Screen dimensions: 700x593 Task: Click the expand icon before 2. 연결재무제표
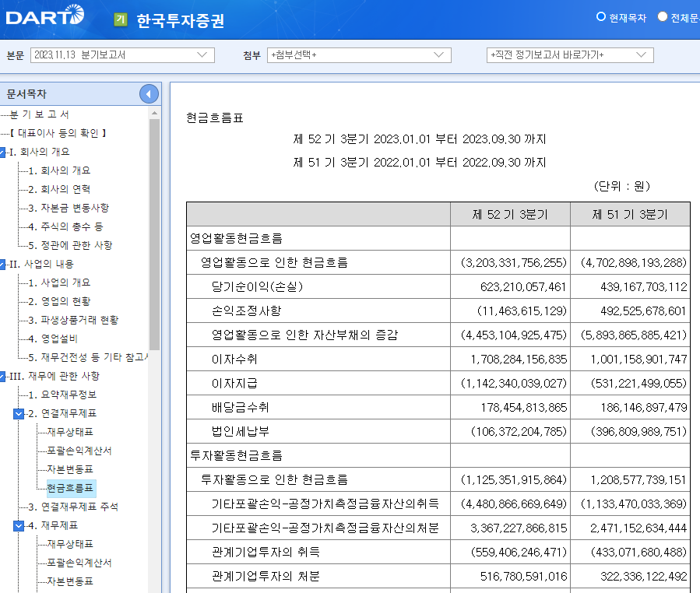click(17, 414)
